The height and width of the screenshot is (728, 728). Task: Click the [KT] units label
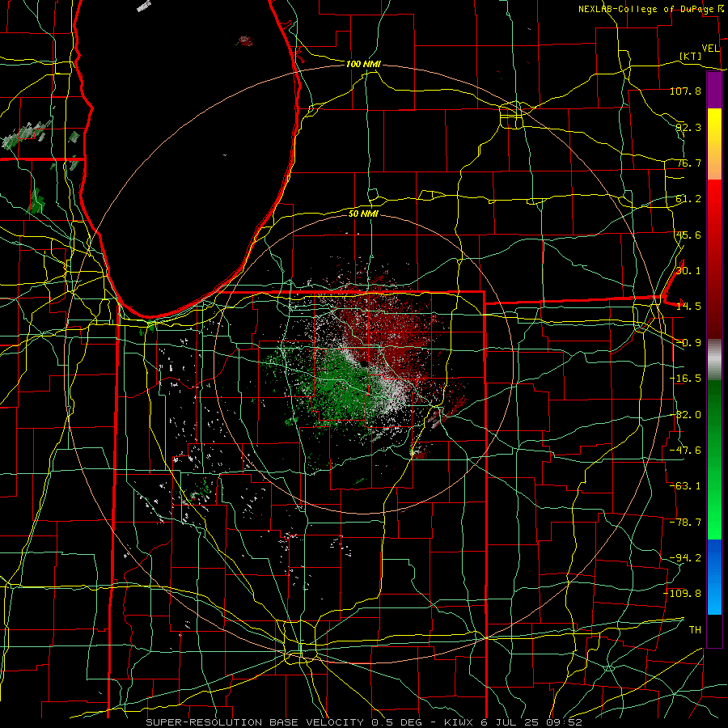point(691,56)
